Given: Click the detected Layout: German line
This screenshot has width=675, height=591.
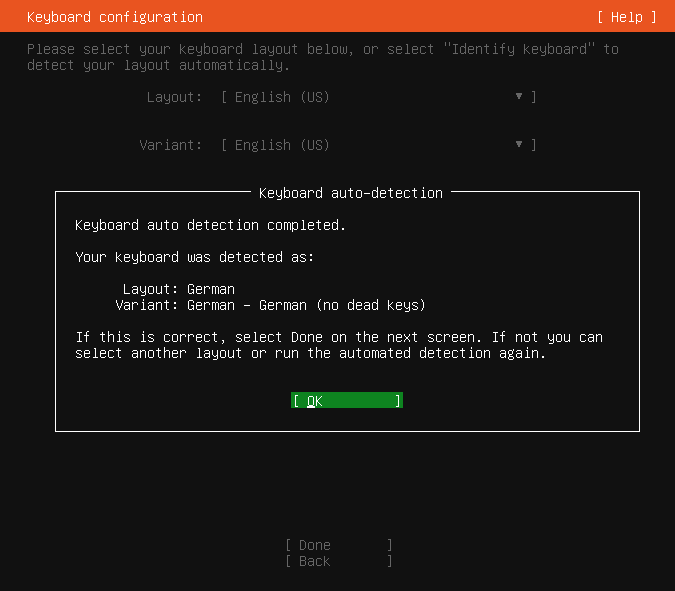Looking at the screenshot, I should pos(178,289).
